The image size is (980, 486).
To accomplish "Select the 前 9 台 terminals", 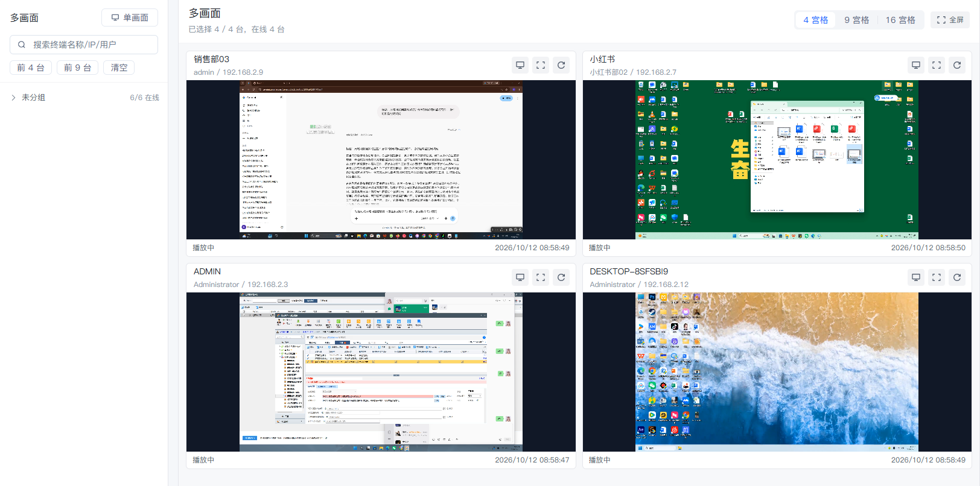I will (x=78, y=68).
